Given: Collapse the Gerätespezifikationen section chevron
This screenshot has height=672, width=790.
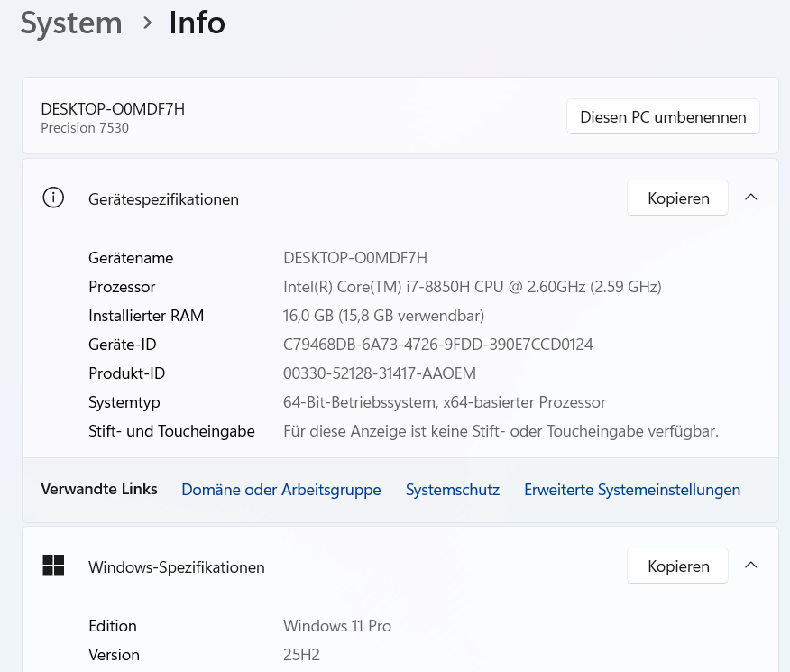Looking at the screenshot, I should [750, 197].
